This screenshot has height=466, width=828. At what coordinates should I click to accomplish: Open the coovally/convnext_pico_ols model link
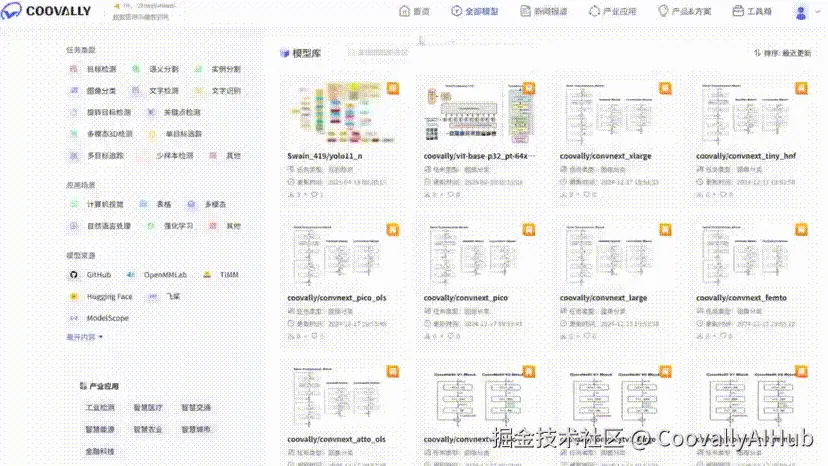(337, 298)
